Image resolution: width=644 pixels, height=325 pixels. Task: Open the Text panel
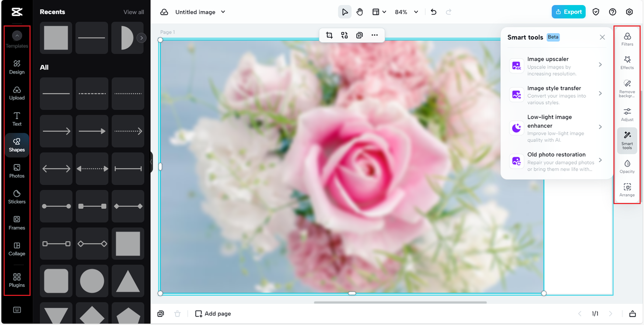(x=17, y=119)
